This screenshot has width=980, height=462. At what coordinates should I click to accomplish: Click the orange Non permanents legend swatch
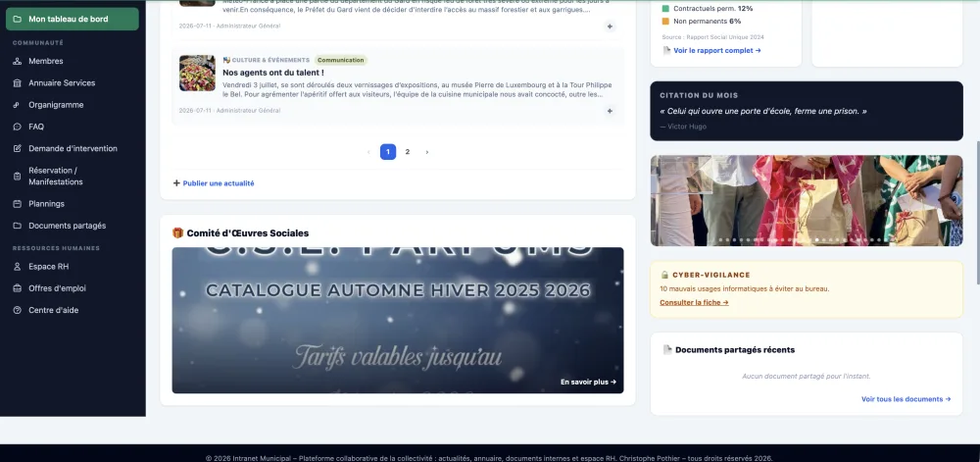pos(665,22)
